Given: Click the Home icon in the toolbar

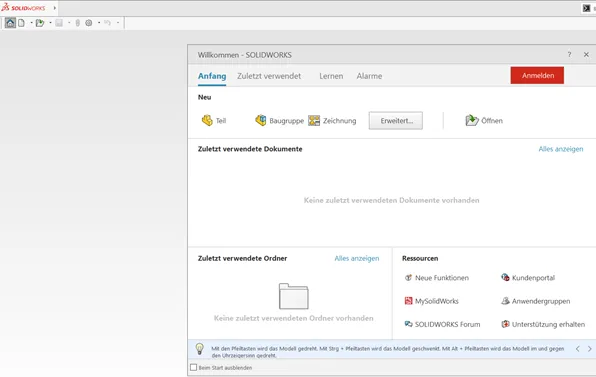Looking at the screenshot, I should (10, 23).
